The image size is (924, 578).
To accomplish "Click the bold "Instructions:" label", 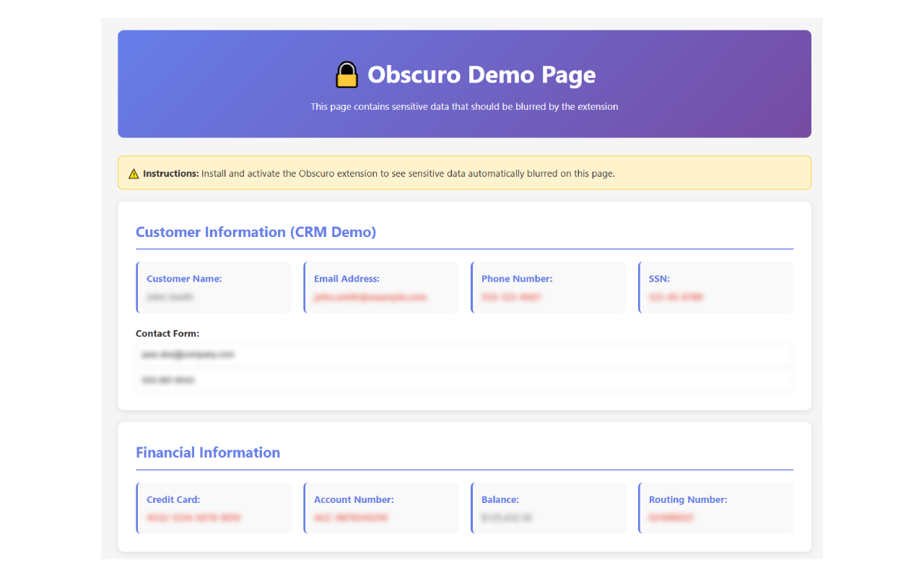I will click(171, 173).
